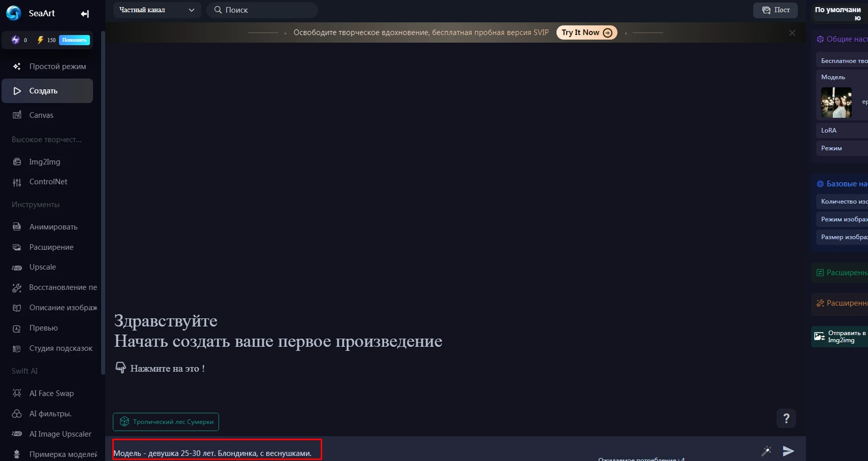
Task: Click the Try It Now button
Action: coord(586,32)
